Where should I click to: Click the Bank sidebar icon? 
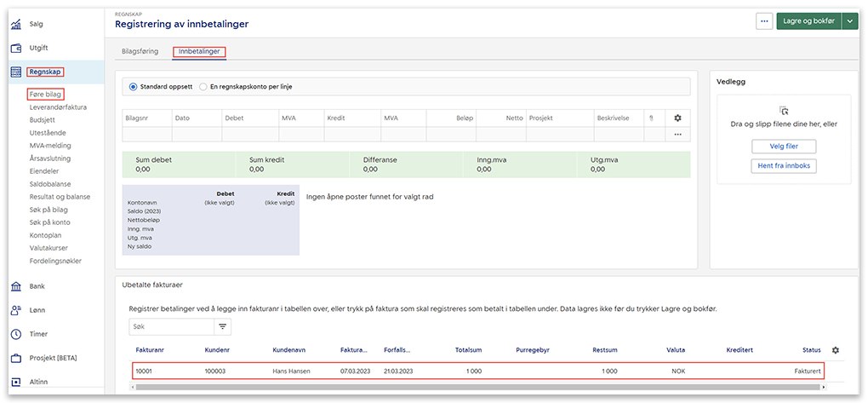(x=16, y=286)
